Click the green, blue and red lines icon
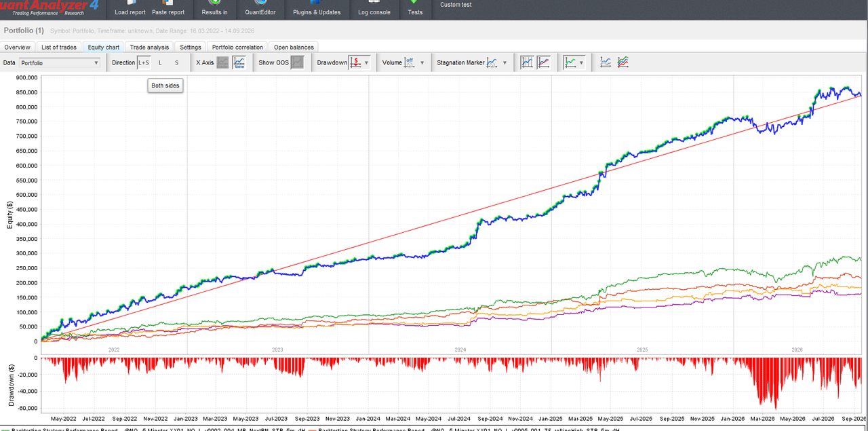The width and height of the screenshot is (868, 431). coord(623,62)
